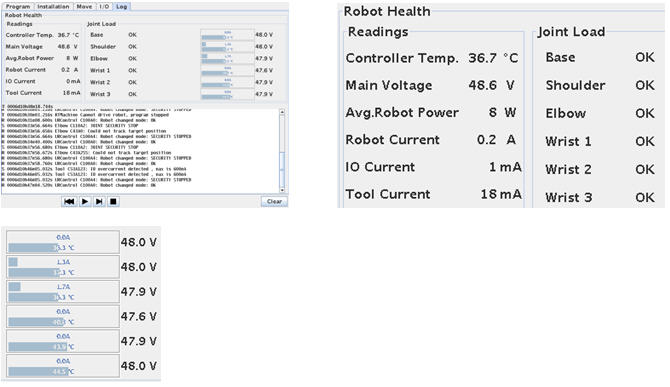670x387 pixels.
Task: Click the 0 mA IO Current value
Action: pos(73,81)
